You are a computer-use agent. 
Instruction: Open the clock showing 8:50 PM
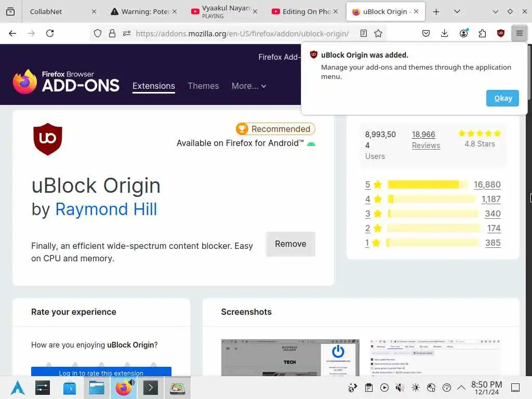486,388
